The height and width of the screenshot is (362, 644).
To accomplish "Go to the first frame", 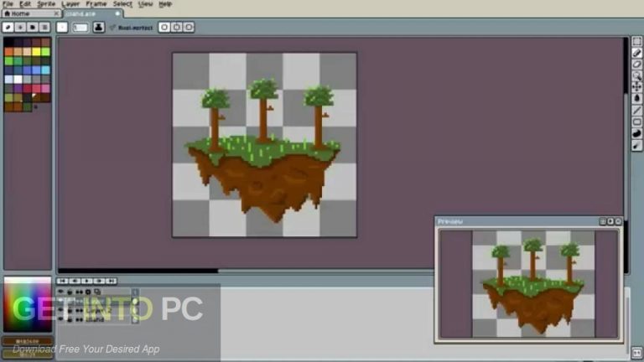I will [x=62, y=281].
